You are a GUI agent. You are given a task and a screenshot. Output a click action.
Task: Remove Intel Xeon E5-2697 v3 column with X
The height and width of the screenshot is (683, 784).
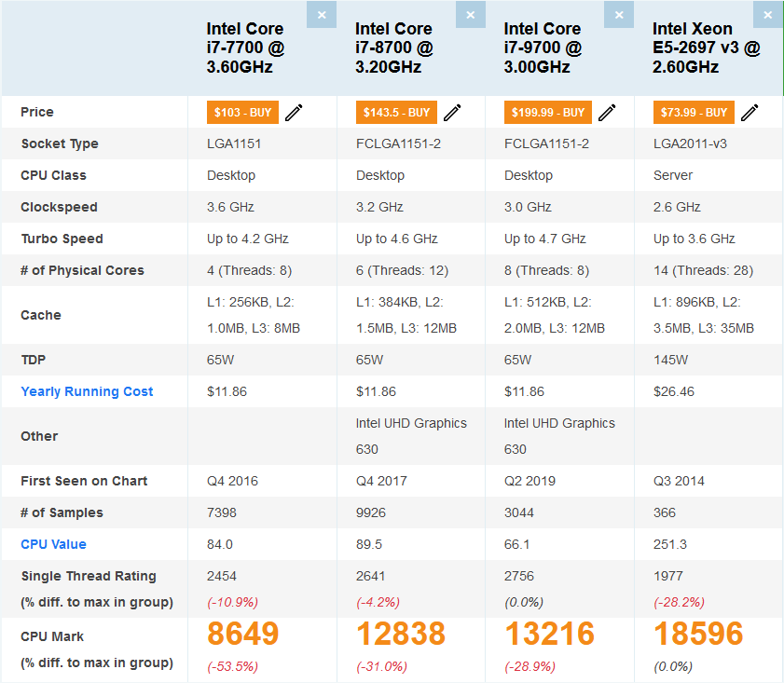768,15
